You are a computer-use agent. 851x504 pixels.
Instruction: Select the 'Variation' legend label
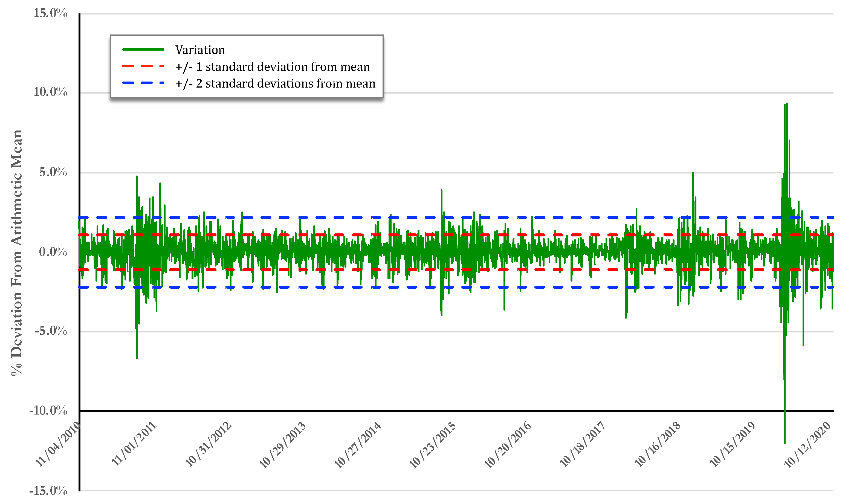[x=200, y=50]
